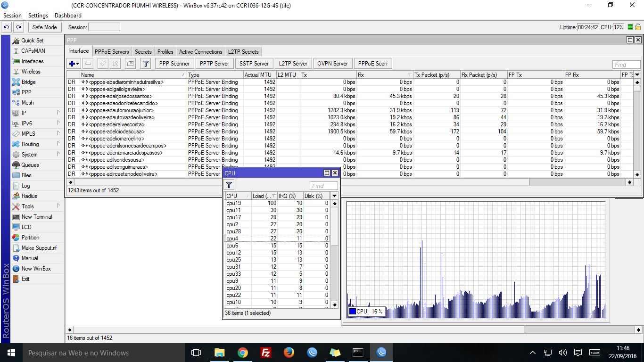Select the cpu19 row in CPU list
Image resolution: width=644 pixels, height=362 pixels.
click(277, 203)
